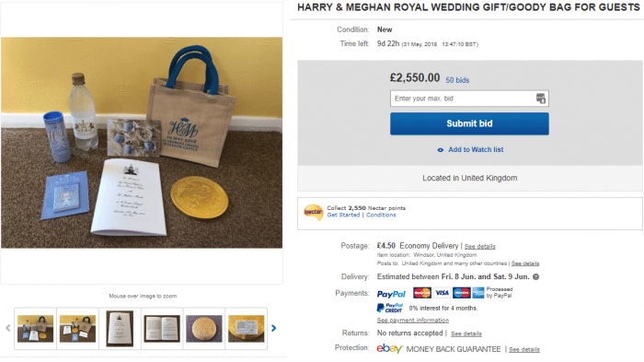Image resolution: width=644 pixels, height=362 pixels.
Task: Select the gold coin thumbnail
Action: 203,328
